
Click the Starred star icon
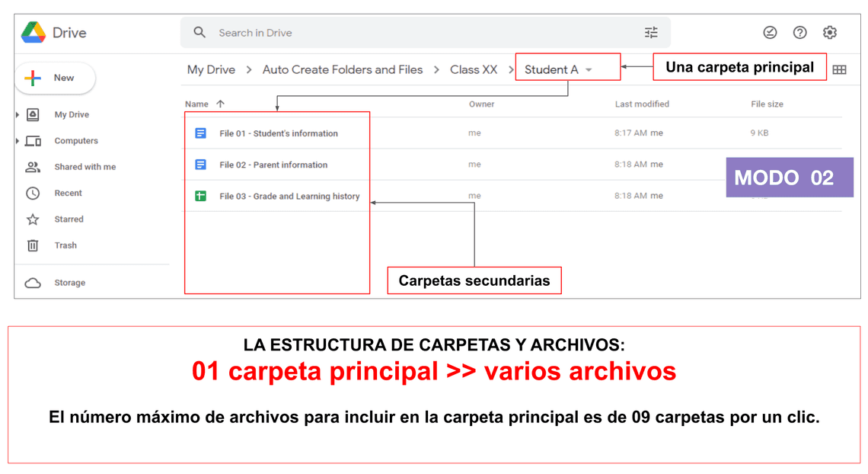[x=33, y=219]
